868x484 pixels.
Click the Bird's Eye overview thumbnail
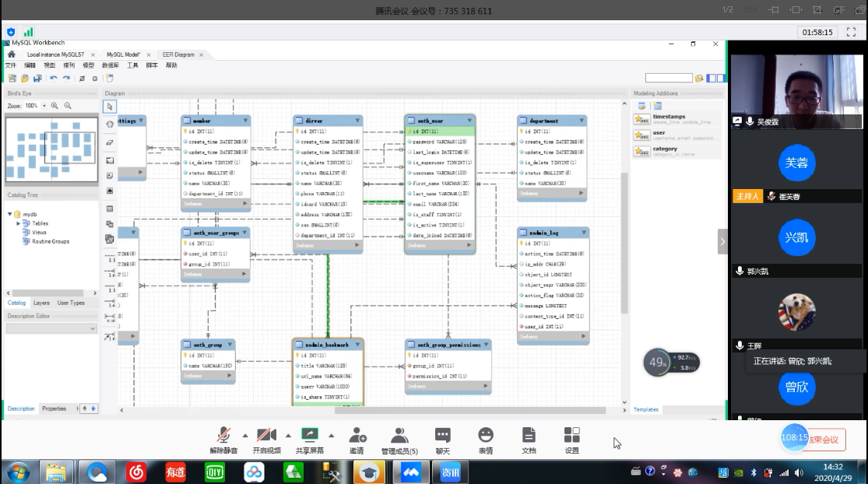pyautogui.click(x=51, y=151)
